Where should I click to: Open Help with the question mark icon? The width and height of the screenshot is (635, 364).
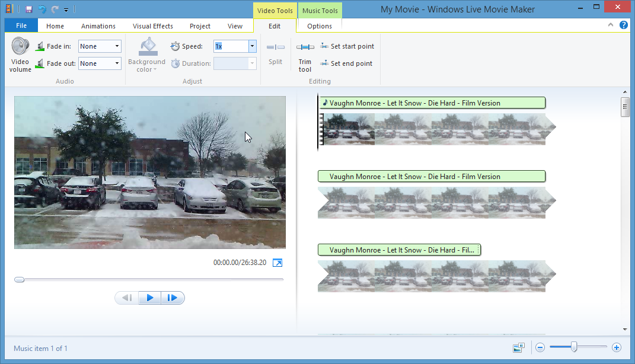(x=624, y=25)
